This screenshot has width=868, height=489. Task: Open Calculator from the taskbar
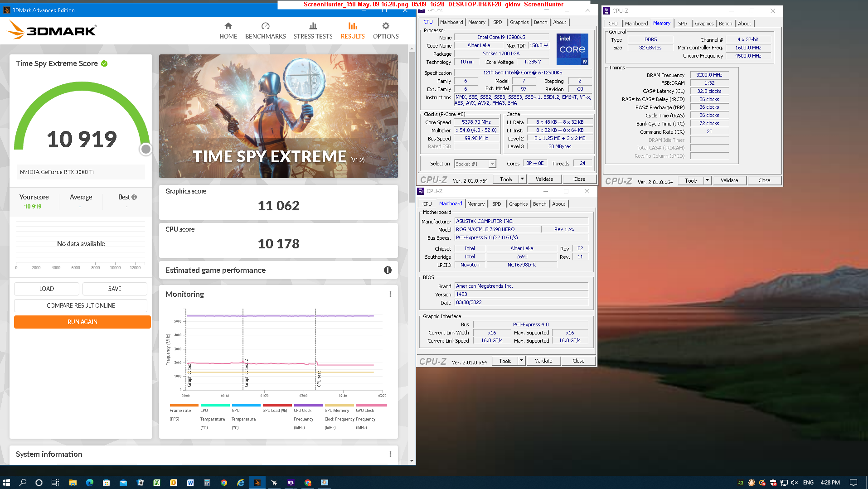(x=207, y=483)
